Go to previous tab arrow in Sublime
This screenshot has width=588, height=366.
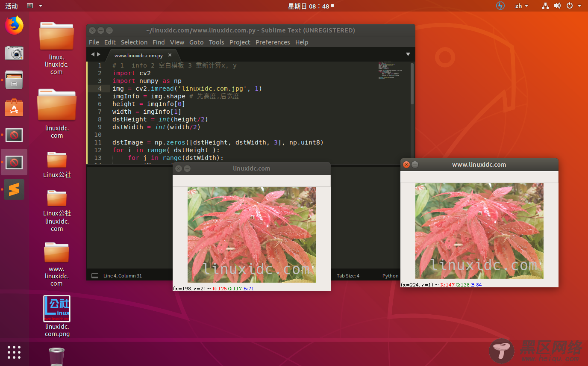point(92,54)
